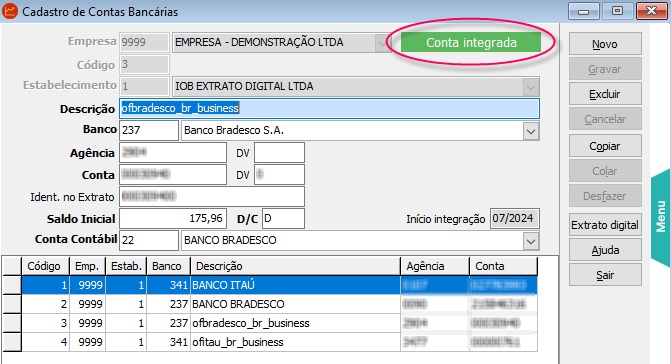Screen dimensions: 671x364
Task: Select the ofitau_br_business row
Action: tap(279, 342)
